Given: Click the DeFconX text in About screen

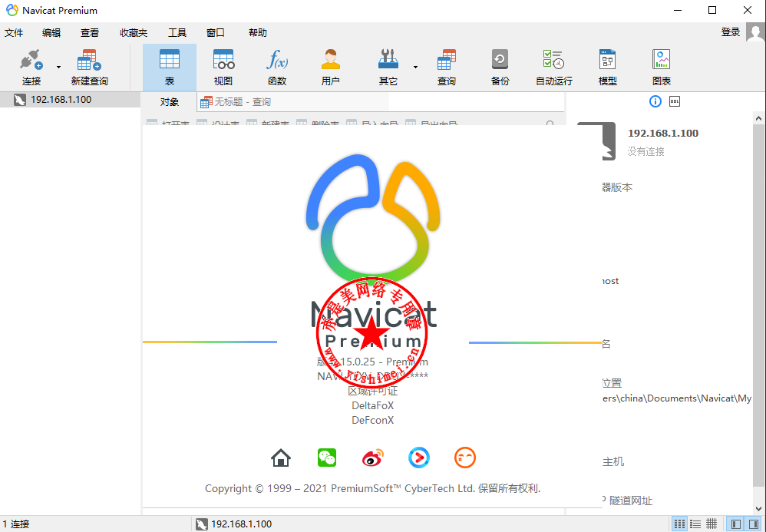Looking at the screenshot, I should (x=373, y=420).
